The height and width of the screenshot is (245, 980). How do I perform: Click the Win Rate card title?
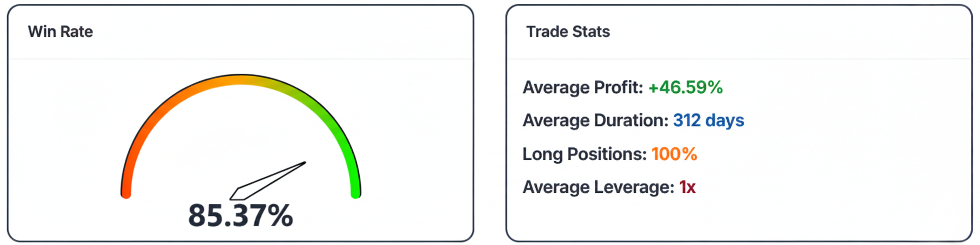60,32
